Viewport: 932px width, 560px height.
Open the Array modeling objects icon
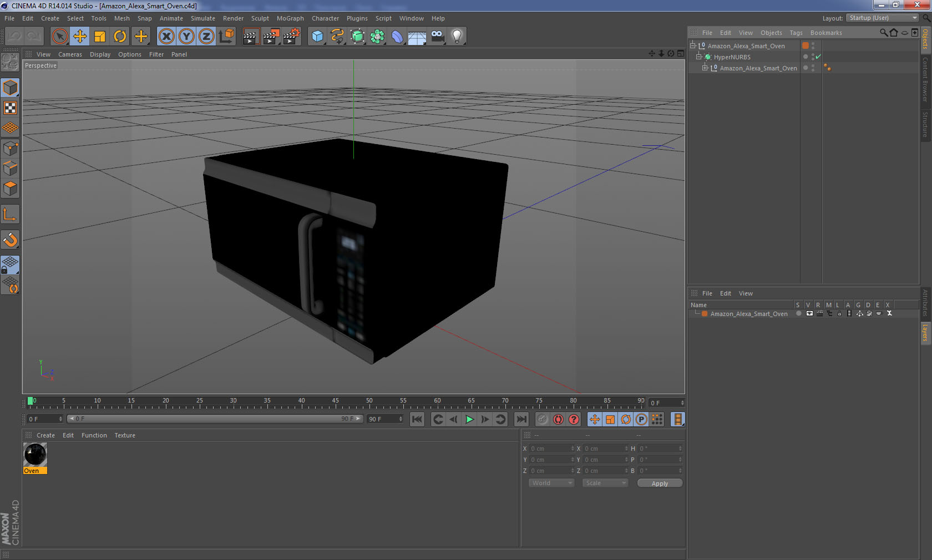click(377, 37)
